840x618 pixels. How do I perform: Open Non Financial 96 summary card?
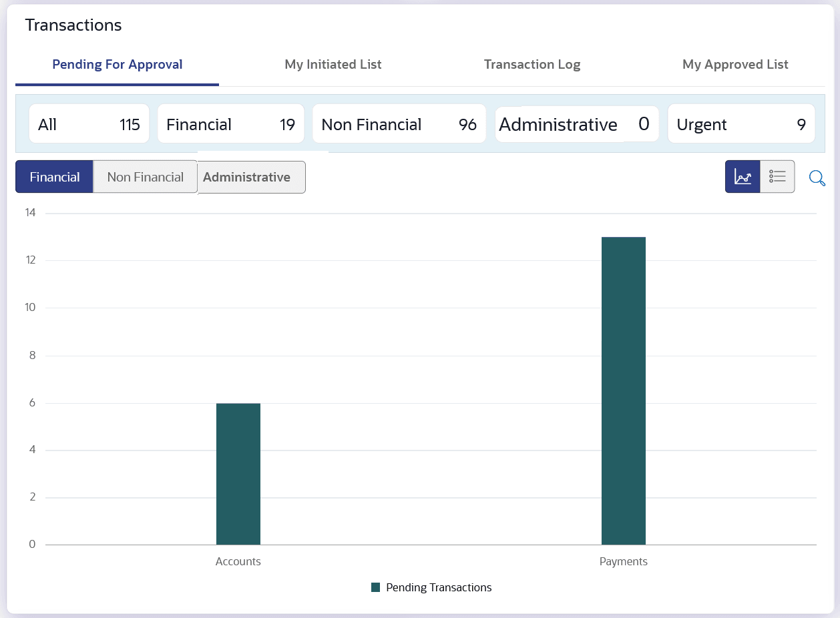tap(399, 124)
